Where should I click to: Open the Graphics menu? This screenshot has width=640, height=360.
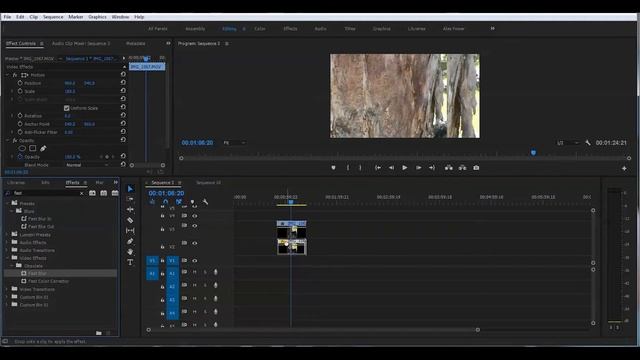(97, 17)
